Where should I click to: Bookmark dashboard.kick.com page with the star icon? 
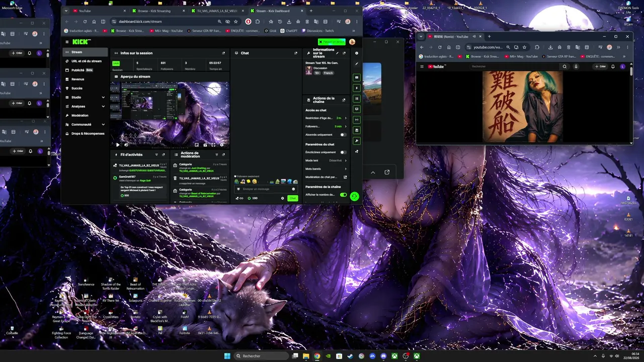click(x=235, y=22)
